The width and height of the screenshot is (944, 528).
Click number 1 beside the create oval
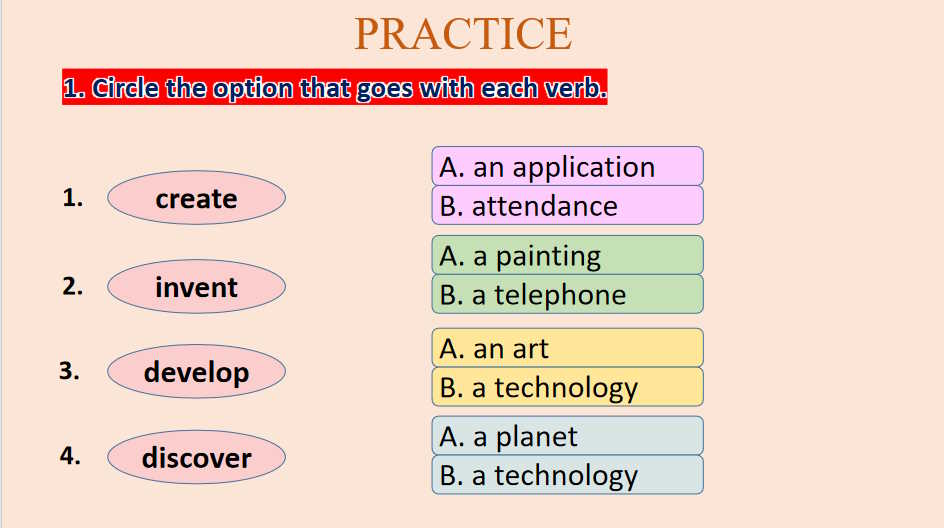pos(72,198)
